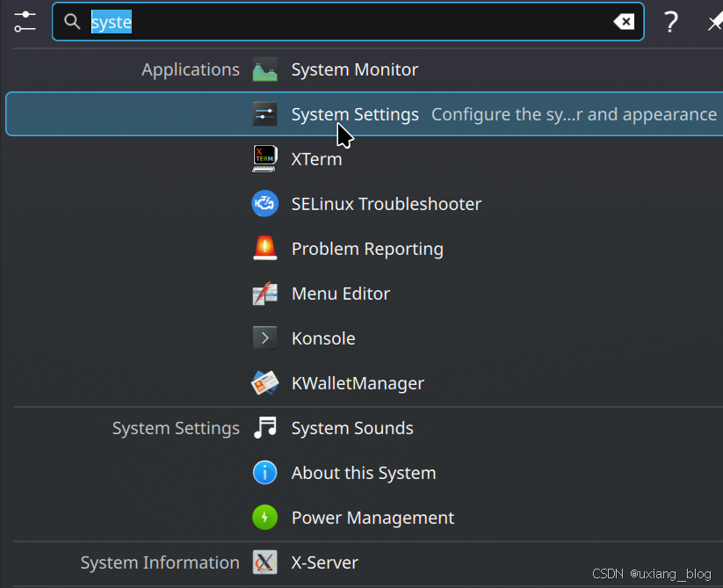The image size is (723, 588).
Task: Click the Applications category label
Action: pos(191,69)
